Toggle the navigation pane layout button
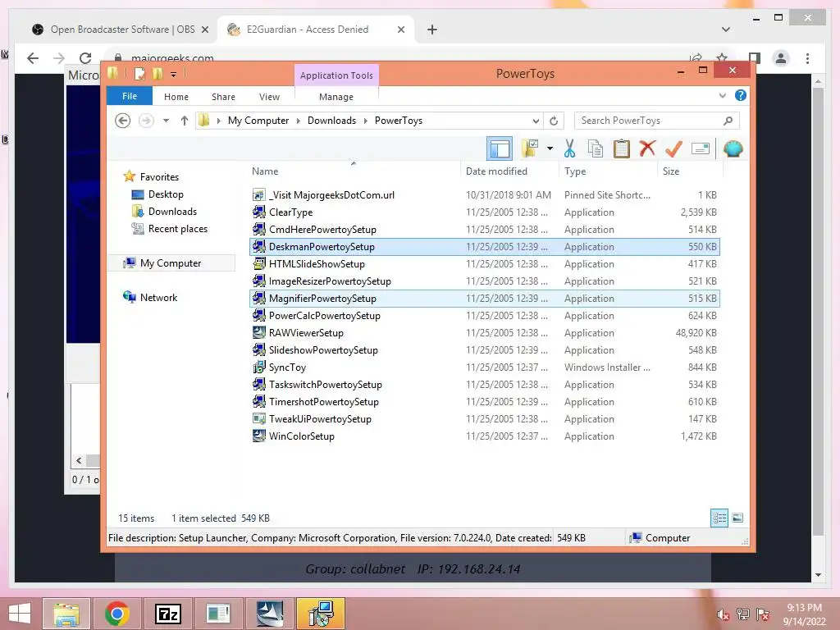The image size is (840, 630). pyautogui.click(x=500, y=148)
